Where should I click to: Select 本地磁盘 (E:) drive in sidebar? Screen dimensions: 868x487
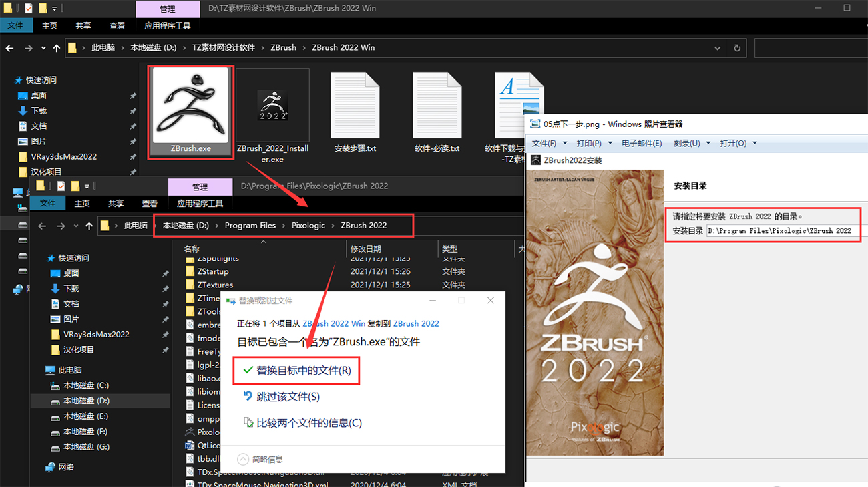(85, 416)
